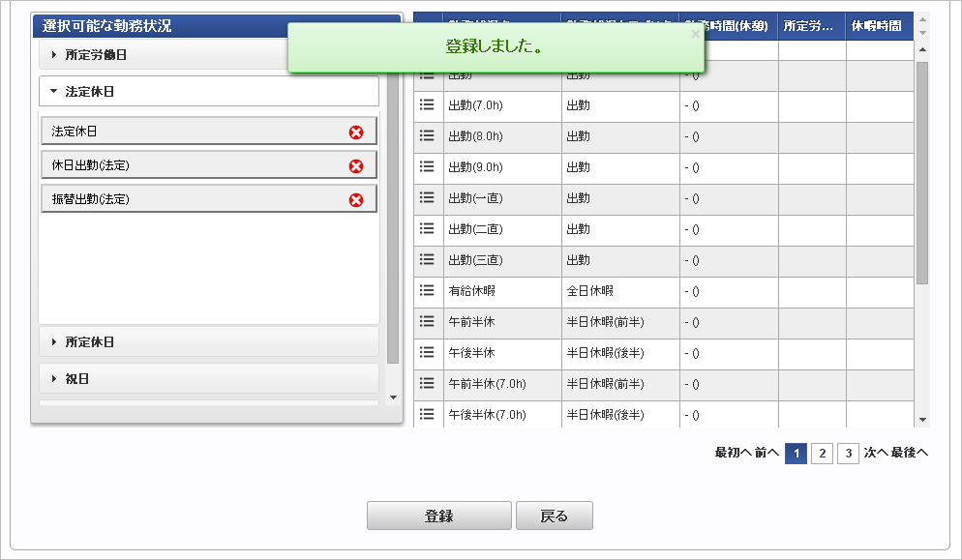Remove 休日出勤(法定) with red X icon

point(356,165)
